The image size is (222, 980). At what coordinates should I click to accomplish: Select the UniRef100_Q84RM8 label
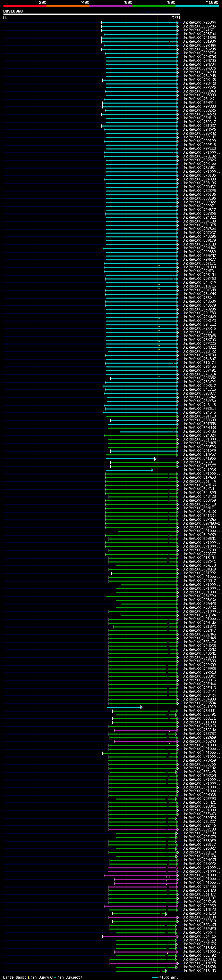coord(199,76)
